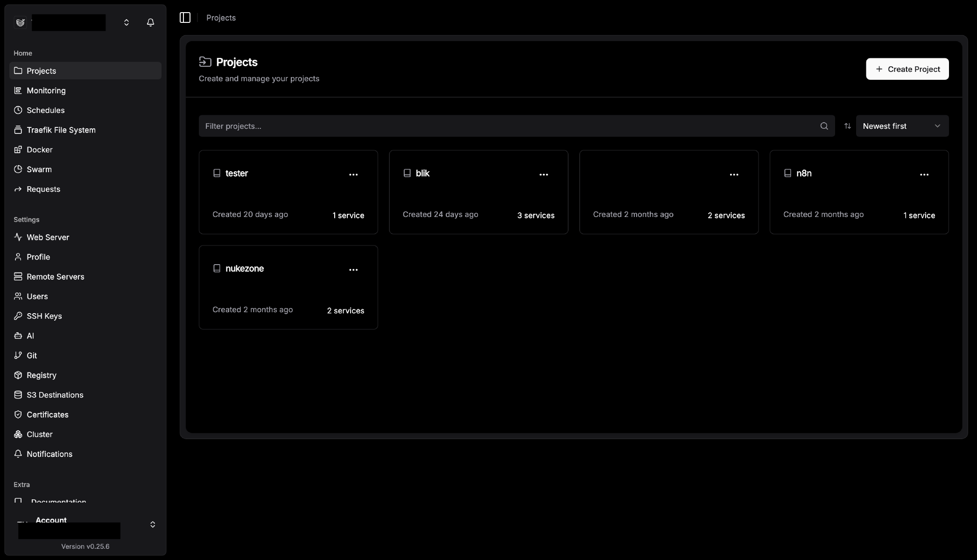977x560 pixels.
Task: Open the S3 Destinations settings page
Action: (55, 395)
